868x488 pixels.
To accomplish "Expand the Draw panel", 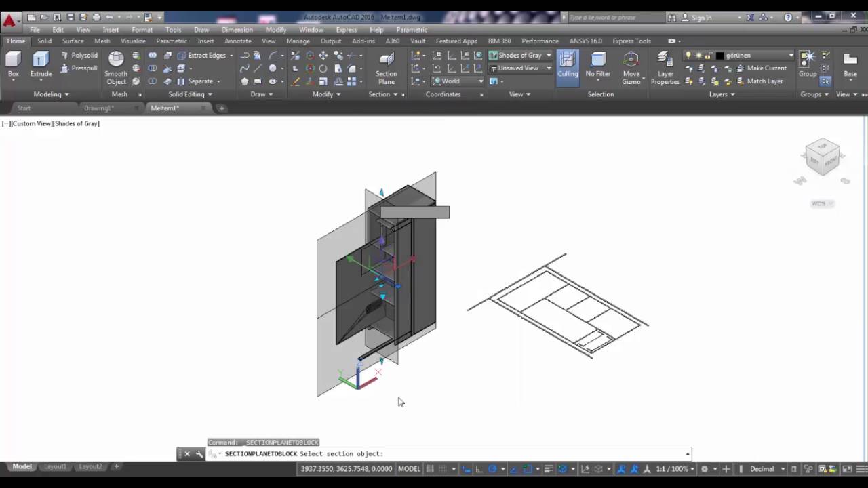I will click(261, 94).
